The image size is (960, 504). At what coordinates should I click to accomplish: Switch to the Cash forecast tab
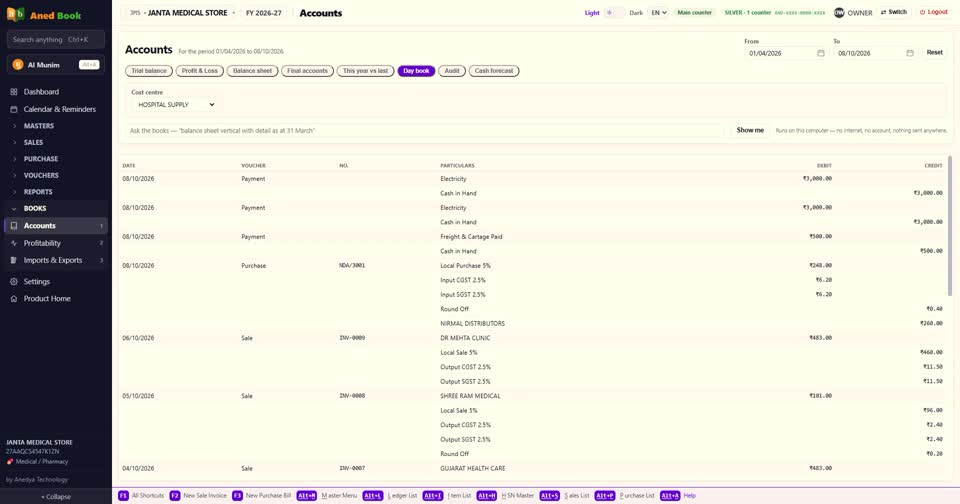point(494,71)
